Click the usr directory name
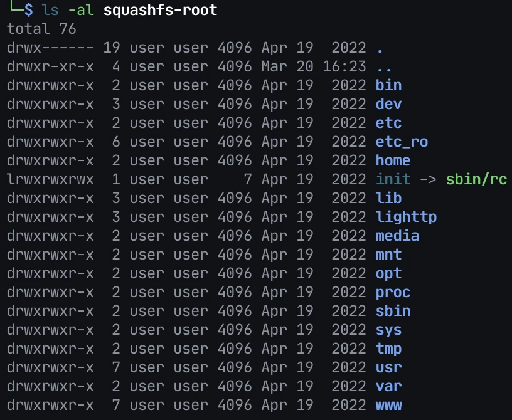Image resolution: width=512 pixels, height=420 pixels. coord(388,367)
